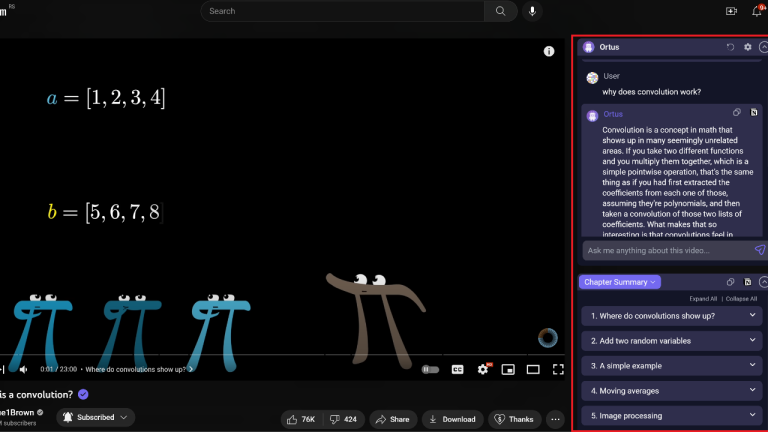Click Collapse All chapters

[x=741, y=299]
